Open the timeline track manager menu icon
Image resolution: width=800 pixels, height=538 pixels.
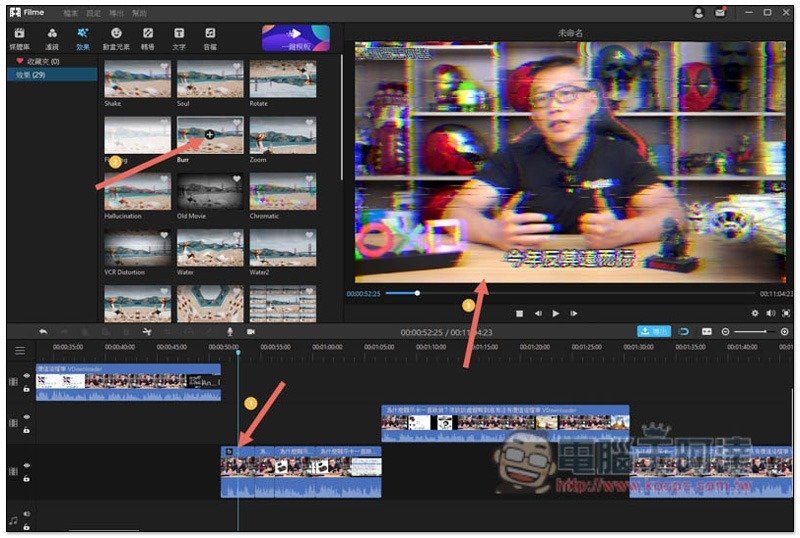click(x=19, y=350)
